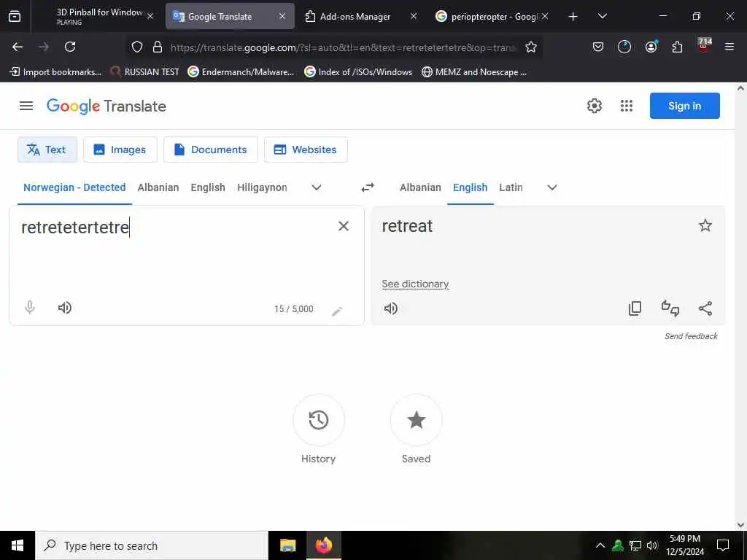List all tabs dropdown
The image size is (747, 560).
tap(602, 16)
